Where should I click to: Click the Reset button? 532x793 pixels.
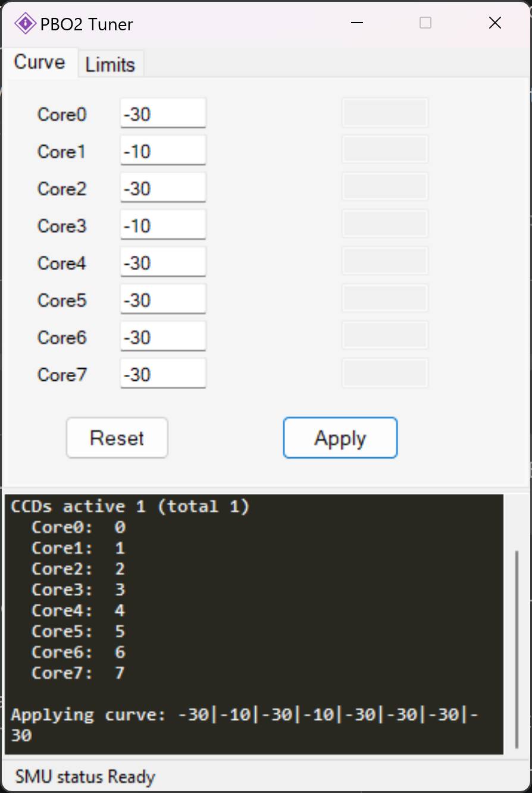117,438
